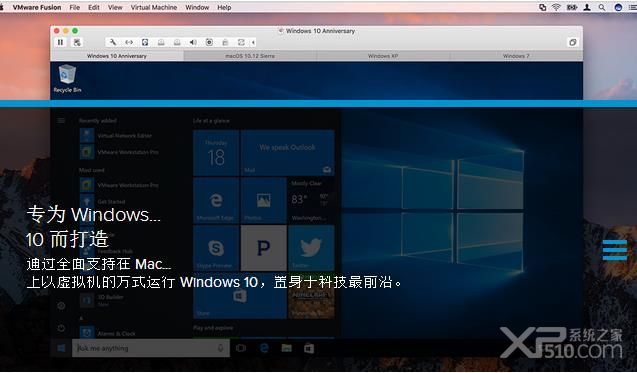Image resolution: width=637 pixels, height=373 pixels.
Task: Open the weather tile showing 83°
Action: click(311, 201)
